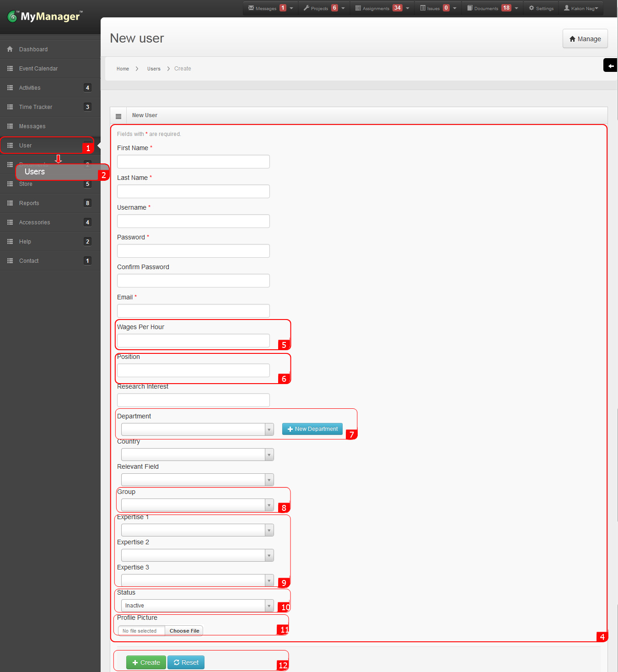Open the Department dropdown
The height and width of the screenshot is (672, 618).
click(197, 429)
